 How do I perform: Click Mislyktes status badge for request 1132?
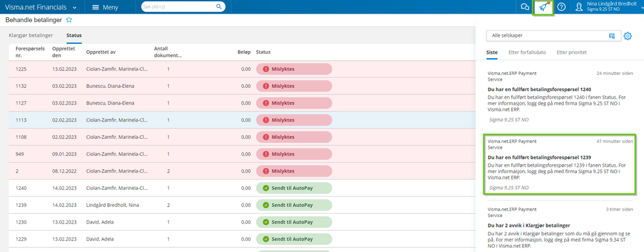(x=294, y=86)
